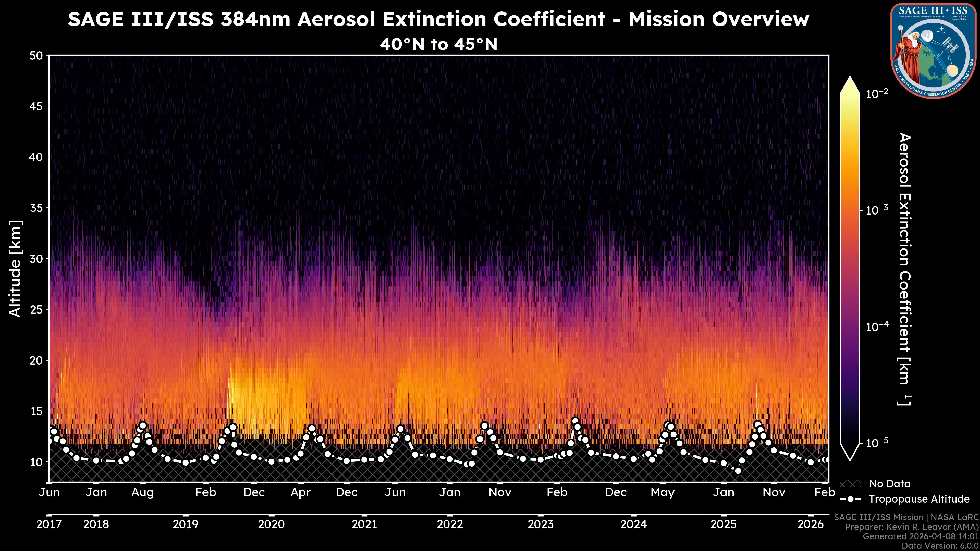The image size is (980, 551).
Task: Click the 50 km altitude tick label
Action: pos(36,56)
